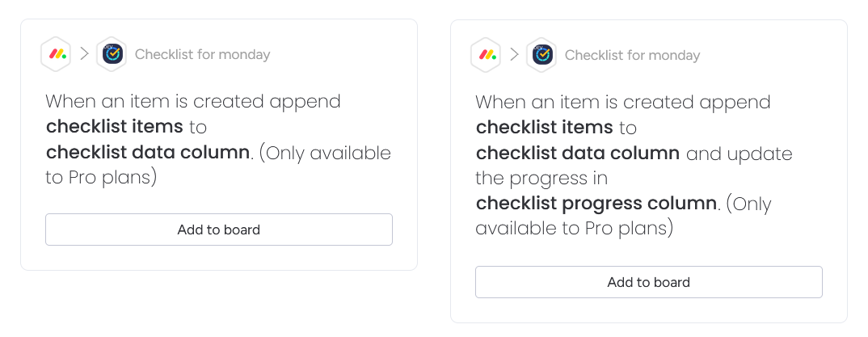868x337 pixels.
Task: Choose "checklist data column" in the progress-update recipe
Action: click(x=577, y=153)
